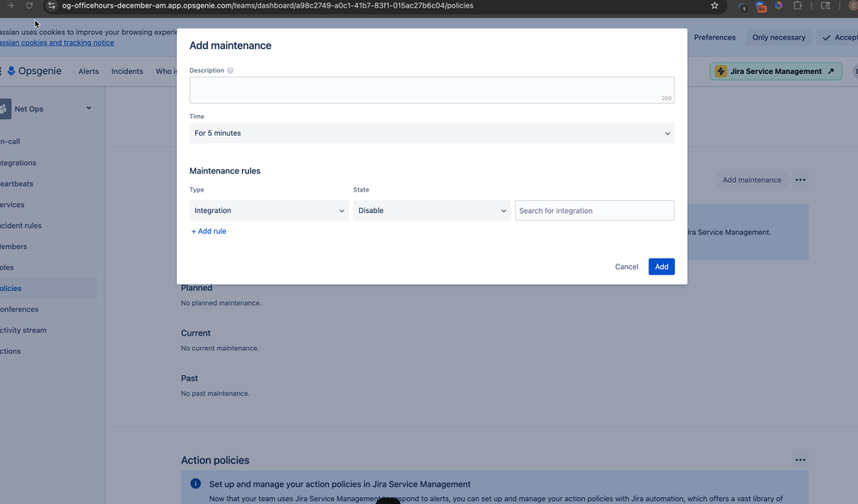This screenshot has height=504, width=858.
Task: Bookmark the page with the star icon
Action: pos(714,5)
